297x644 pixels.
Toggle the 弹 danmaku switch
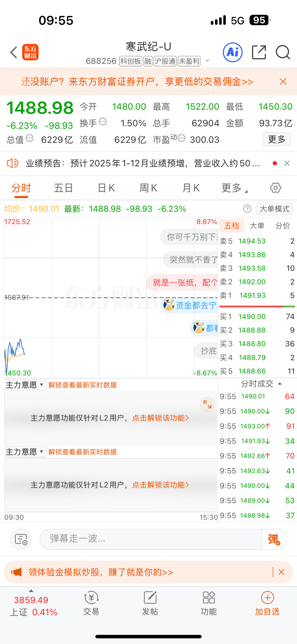click(x=274, y=539)
